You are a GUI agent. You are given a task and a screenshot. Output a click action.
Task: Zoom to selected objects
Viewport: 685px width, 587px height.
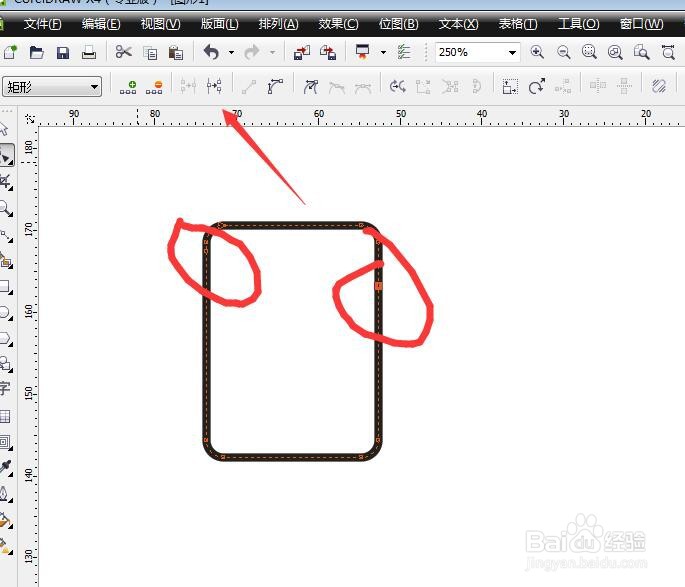tap(589, 52)
